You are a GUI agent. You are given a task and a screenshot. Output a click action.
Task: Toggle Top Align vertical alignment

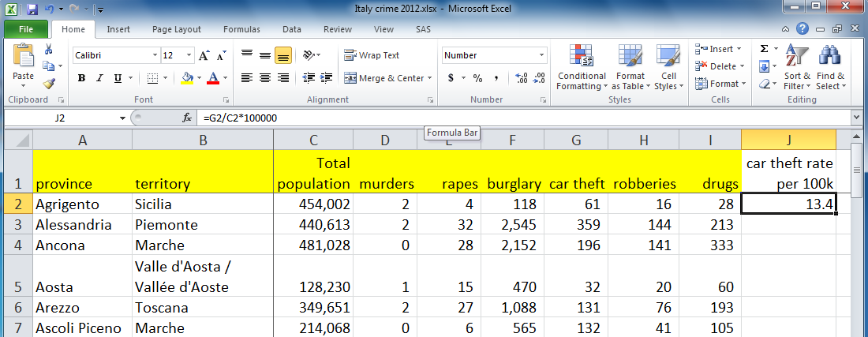[x=247, y=55]
